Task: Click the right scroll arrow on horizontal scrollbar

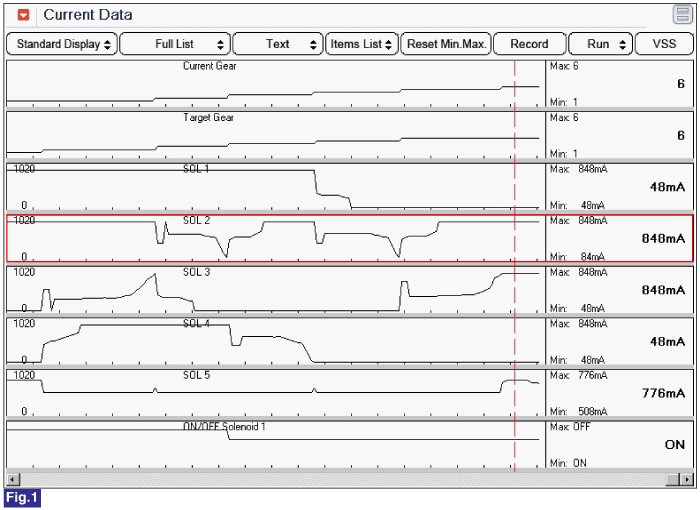Action: coord(687,480)
